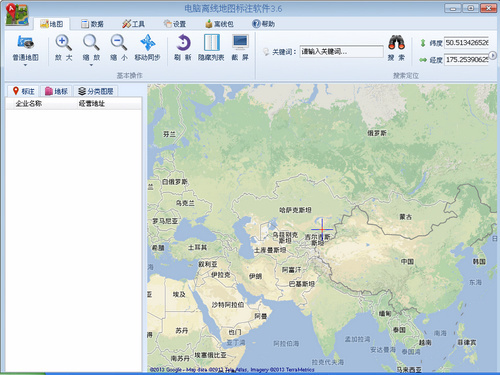
Task: Select the 分类图层 panel tab
Action: pos(96,91)
